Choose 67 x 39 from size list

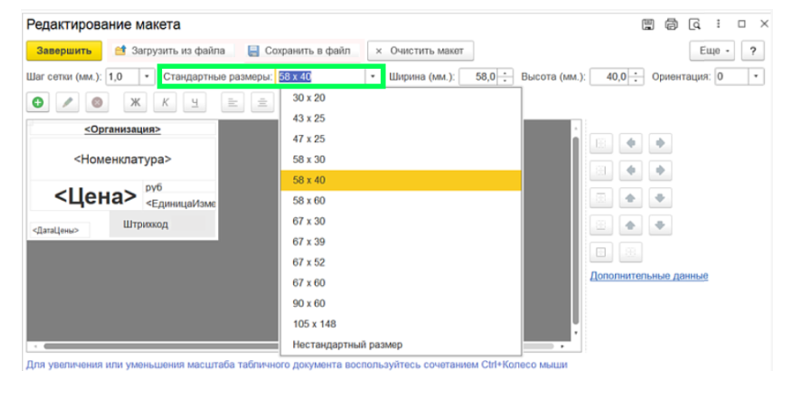coord(401,242)
